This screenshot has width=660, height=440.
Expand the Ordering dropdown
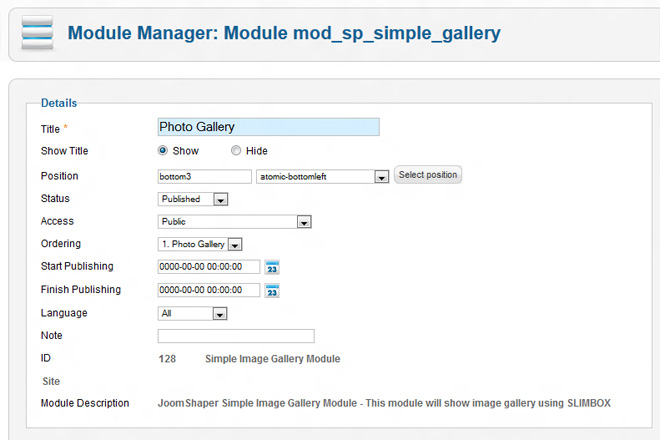234,244
